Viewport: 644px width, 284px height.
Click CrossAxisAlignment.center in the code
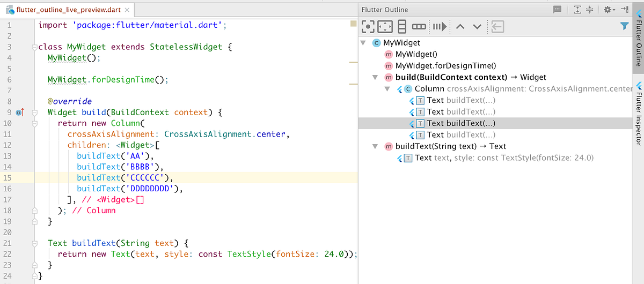coord(226,134)
